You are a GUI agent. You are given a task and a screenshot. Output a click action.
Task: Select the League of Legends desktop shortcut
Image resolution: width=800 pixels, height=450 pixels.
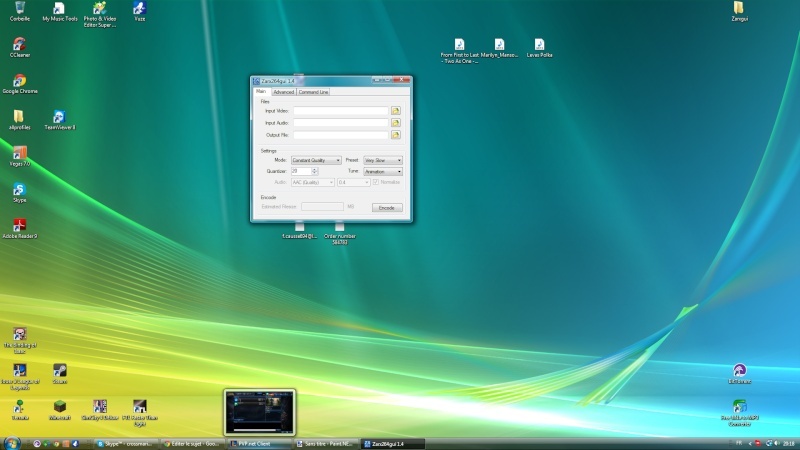coord(20,377)
